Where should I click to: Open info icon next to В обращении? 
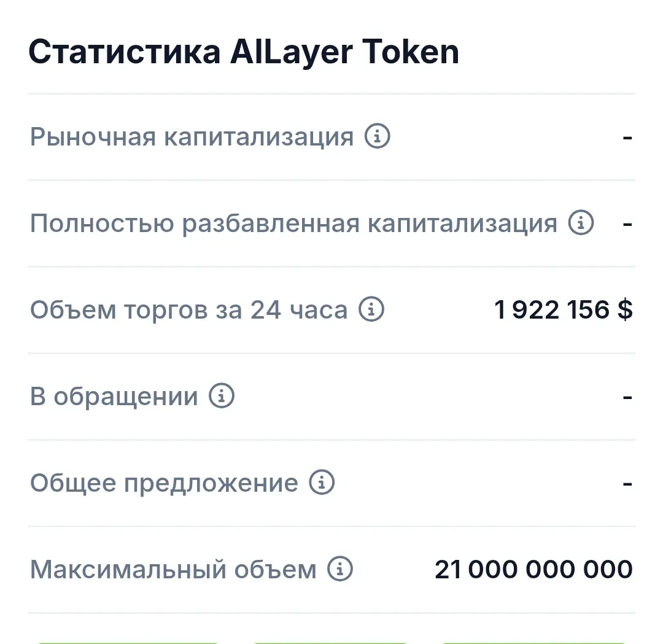[222, 395]
